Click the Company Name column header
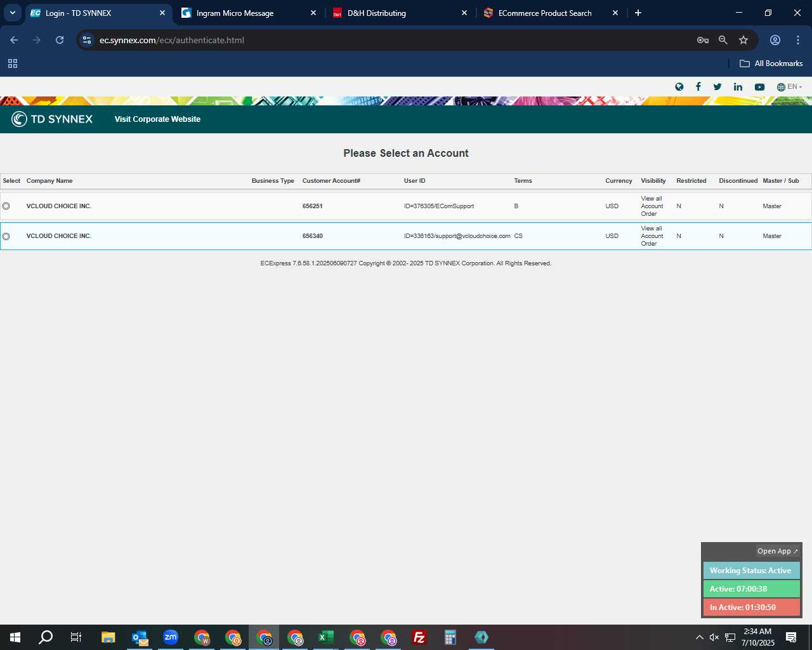Viewport: 812px width, 650px height. click(x=49, y=181)
